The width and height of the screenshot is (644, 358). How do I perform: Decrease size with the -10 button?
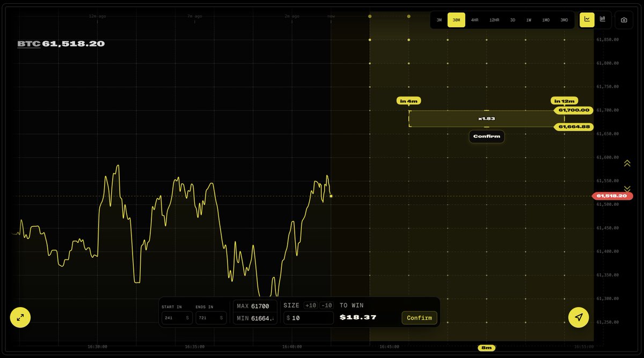tap(326, 305)
